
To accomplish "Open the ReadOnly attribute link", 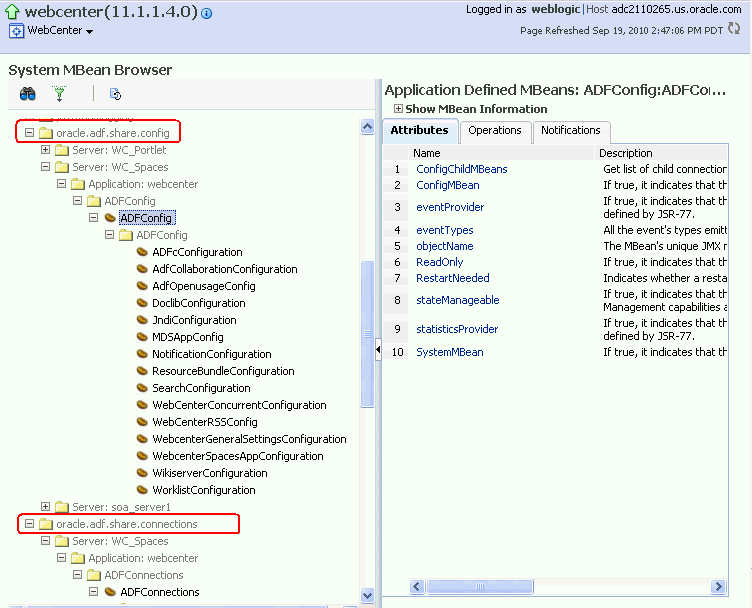I will [x=439, y=262].
